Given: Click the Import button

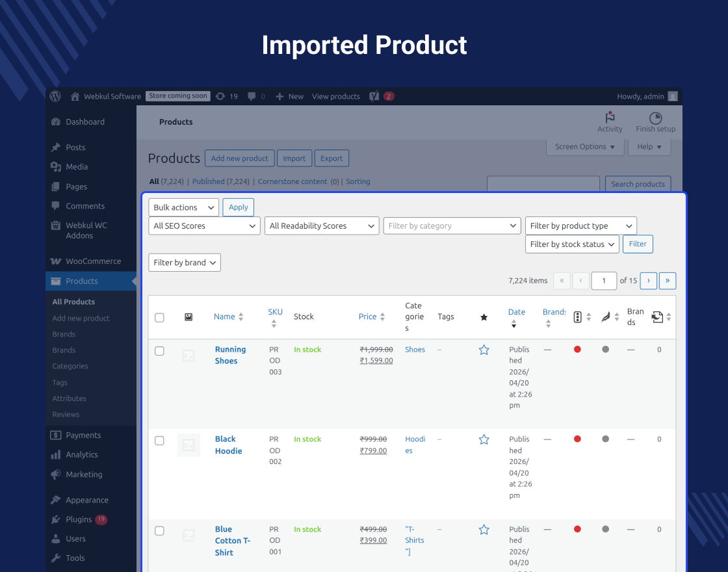Looking at the screenshot, I should [294, 159].
